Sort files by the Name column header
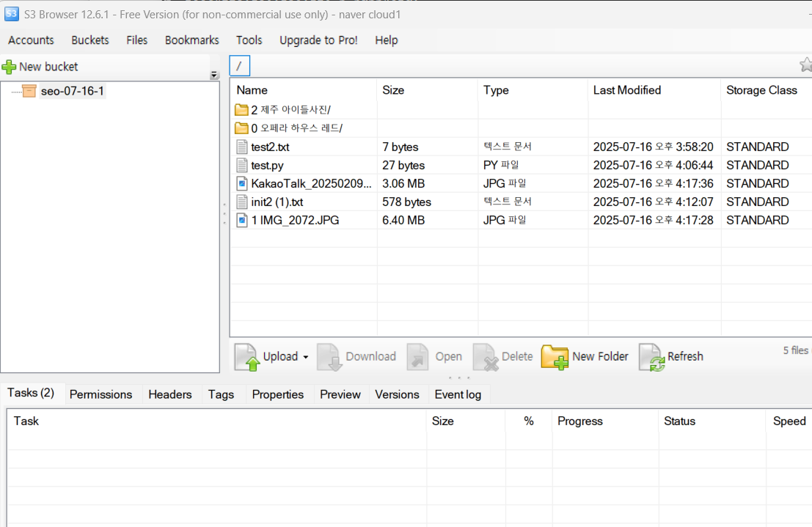The height and width of the screenshot is (527, 812). pos(304,90)
